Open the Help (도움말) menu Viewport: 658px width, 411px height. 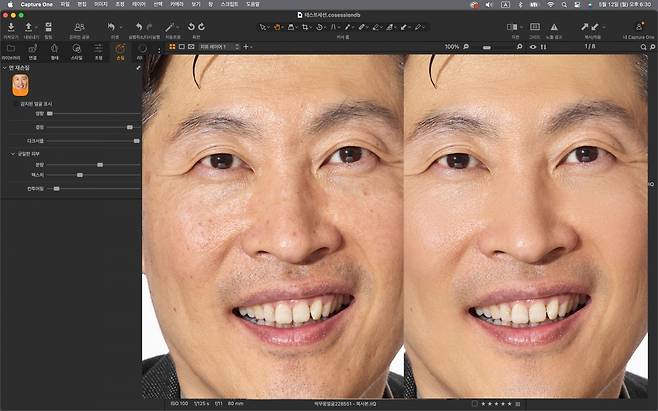click(x=253, y=4)
